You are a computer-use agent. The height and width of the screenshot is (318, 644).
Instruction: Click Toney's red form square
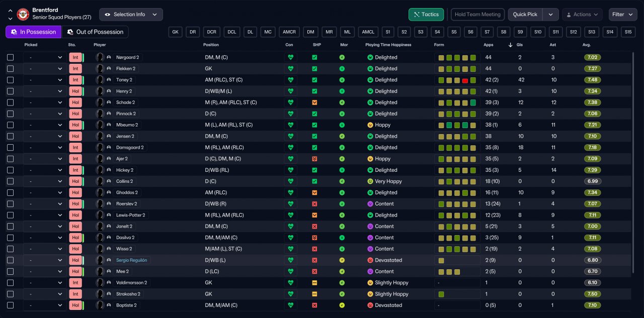click(x=465, y=80)
